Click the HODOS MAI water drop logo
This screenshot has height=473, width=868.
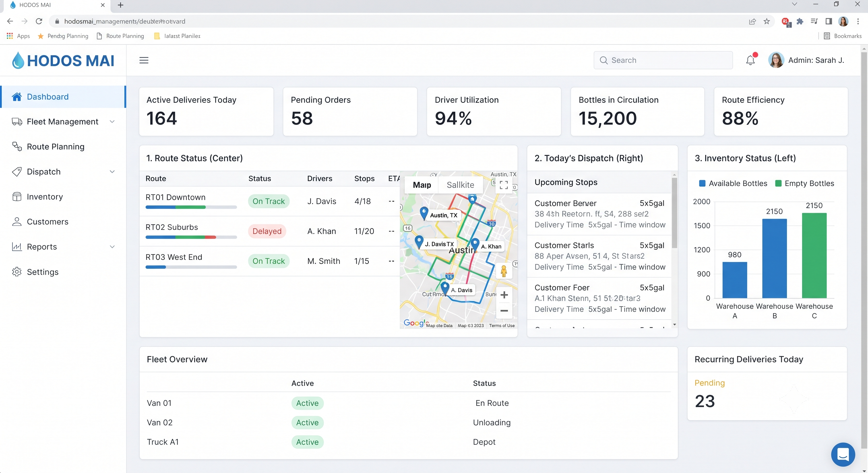pyautogui.click(x=18, y=60)
